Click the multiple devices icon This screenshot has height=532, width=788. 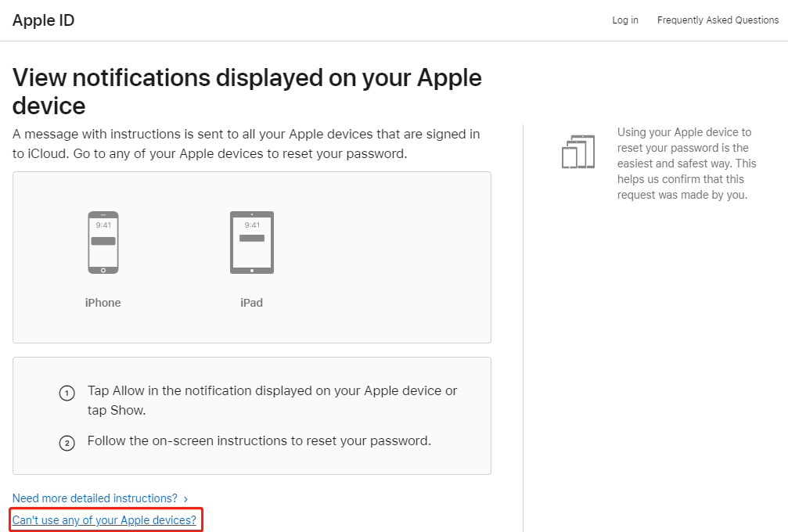coord(578,152)
